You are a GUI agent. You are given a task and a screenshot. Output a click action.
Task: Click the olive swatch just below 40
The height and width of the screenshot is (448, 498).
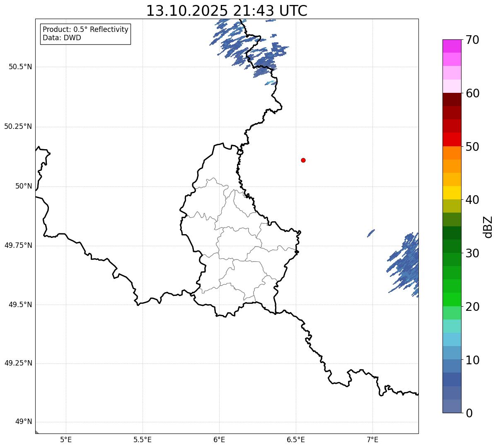(452, 206)
